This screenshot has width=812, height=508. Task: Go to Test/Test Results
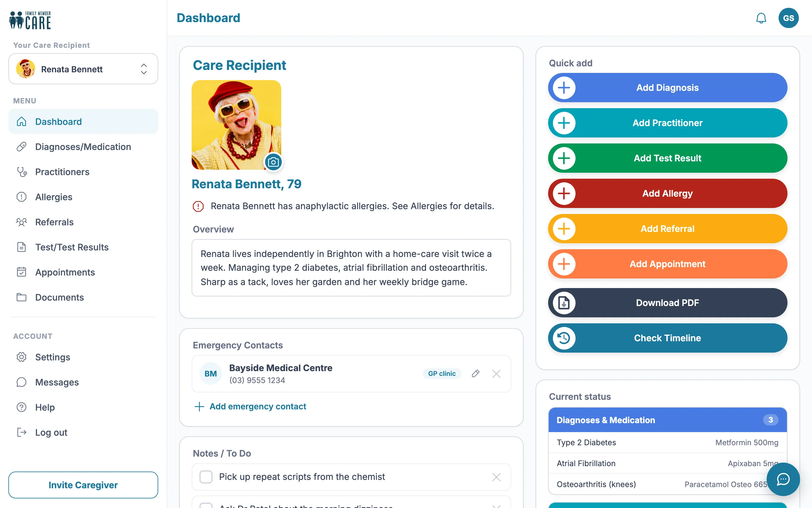83,247
